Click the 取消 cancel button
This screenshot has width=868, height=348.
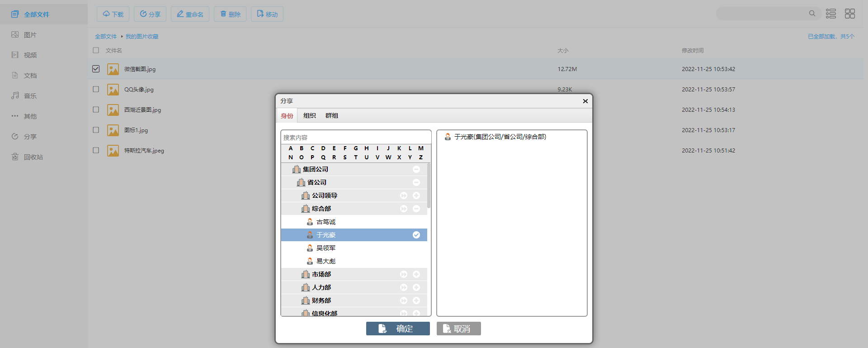(x=458, y=329)
